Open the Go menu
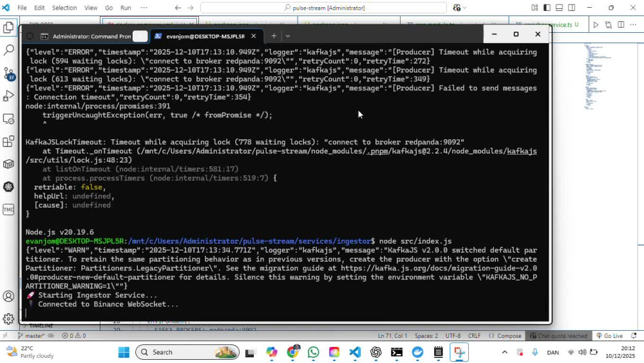This screenshot has width=644, height=363. click(109, 8)
